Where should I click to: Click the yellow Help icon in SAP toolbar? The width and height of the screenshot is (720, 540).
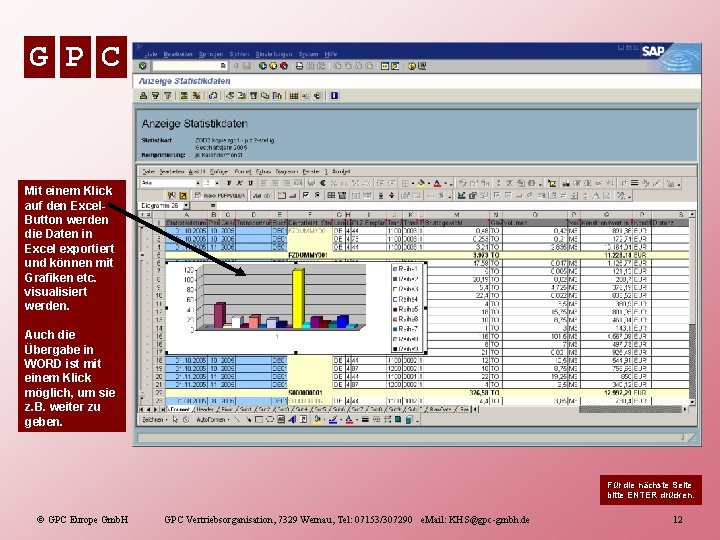pyautogui.click(x=411, y=66)
